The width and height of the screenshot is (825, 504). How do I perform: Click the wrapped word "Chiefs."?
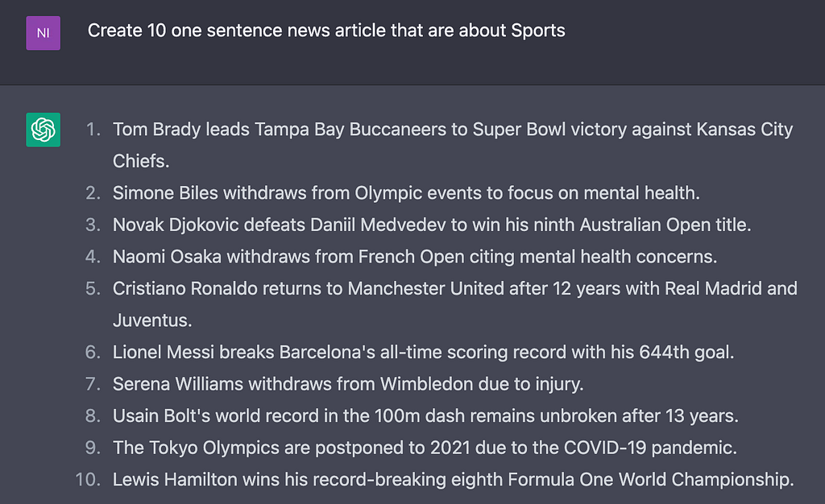[x=141, y=161]
